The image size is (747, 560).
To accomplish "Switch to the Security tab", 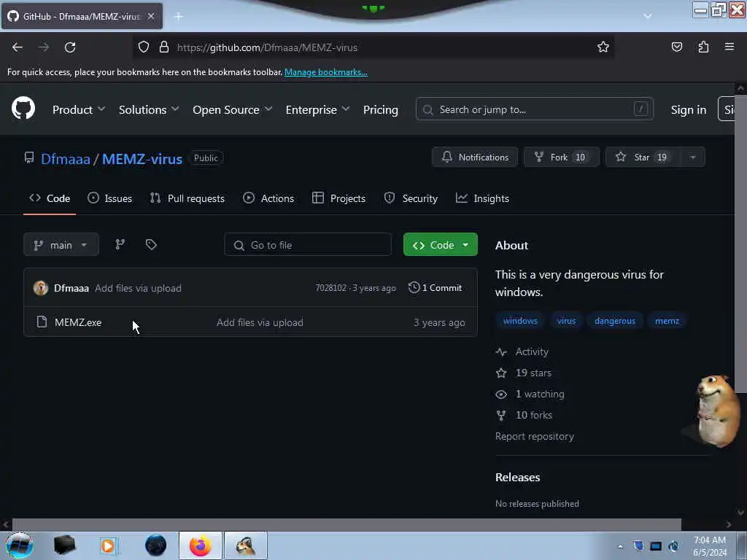I will [411, 198].
